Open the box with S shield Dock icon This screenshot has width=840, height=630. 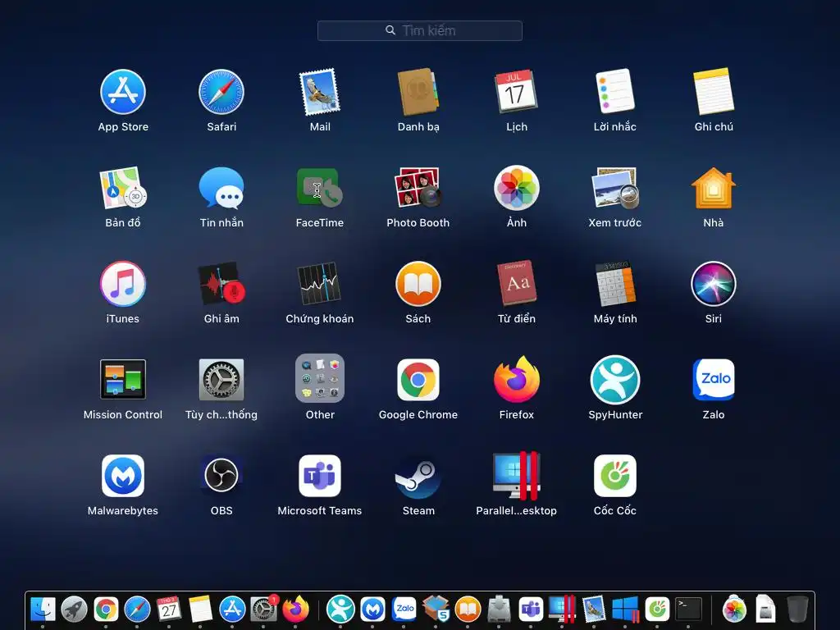[x=436, y=609]
